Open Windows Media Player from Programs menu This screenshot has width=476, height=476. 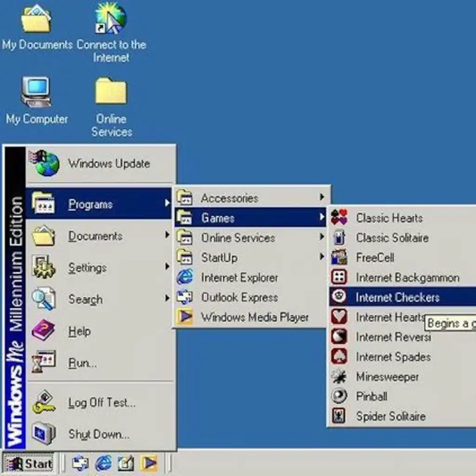(x=251, y=317)
